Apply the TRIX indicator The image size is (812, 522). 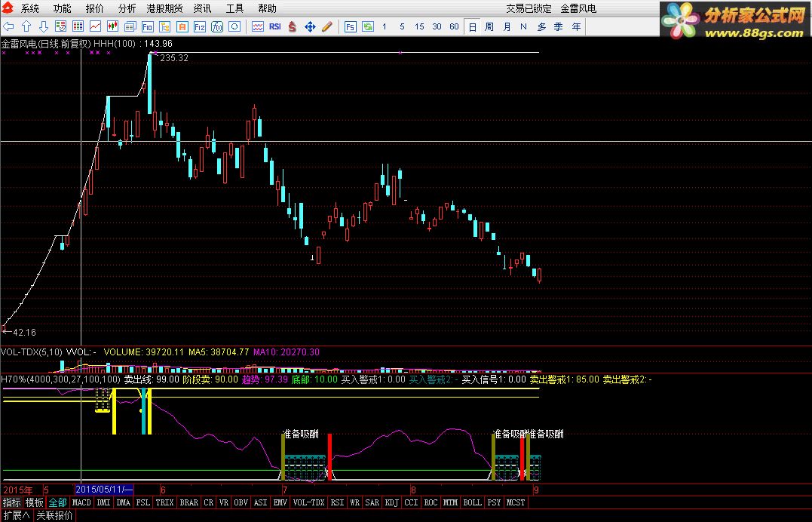164,502
